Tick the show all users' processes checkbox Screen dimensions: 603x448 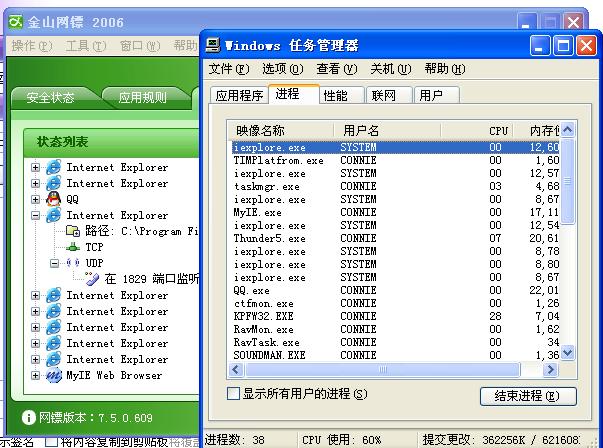tap(233, 394)
